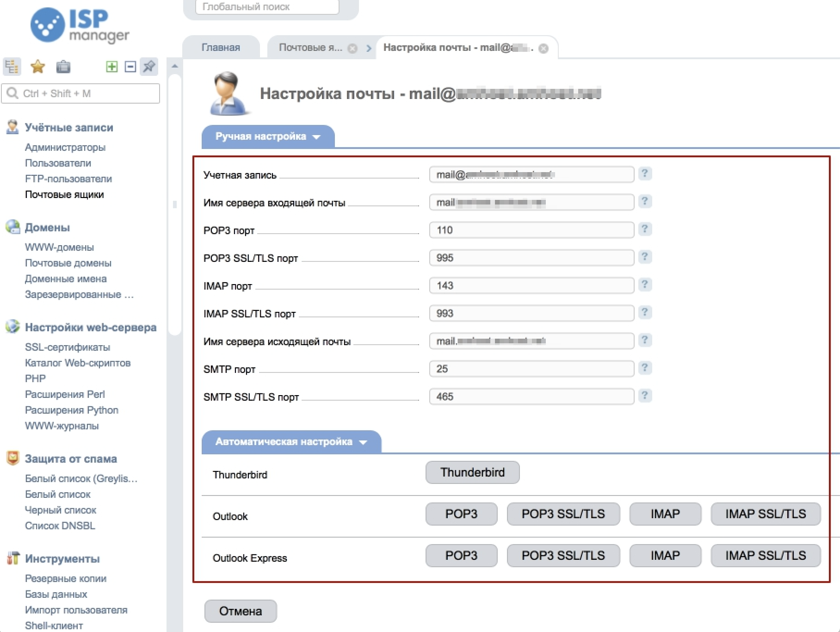Collapse all menu sections with minus icon
The image size is (840, 632).
(130, 67)
